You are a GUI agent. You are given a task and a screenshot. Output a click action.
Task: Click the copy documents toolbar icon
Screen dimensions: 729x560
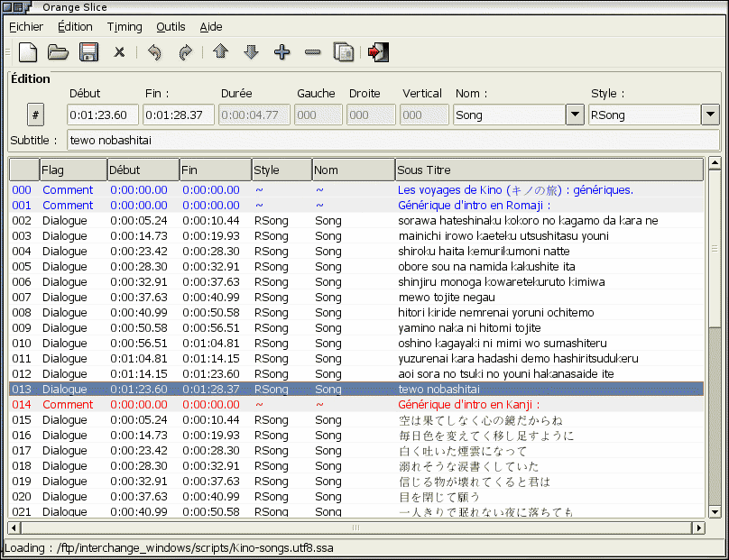point(343,52)
